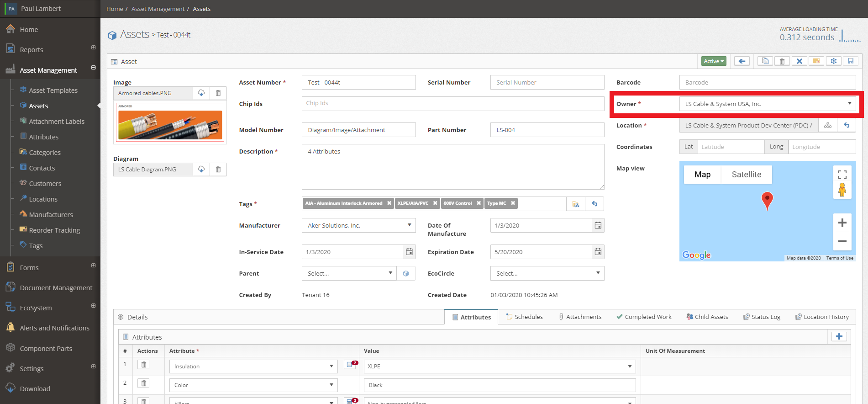Delete the LS Cable Diagram.PNG file
The image size is (868, 404).
[x=218, y=170]
